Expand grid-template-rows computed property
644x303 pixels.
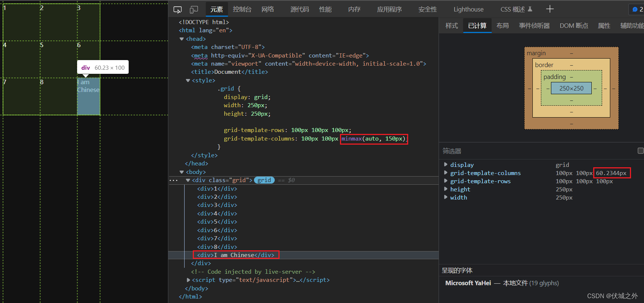(x=446, y=181)
